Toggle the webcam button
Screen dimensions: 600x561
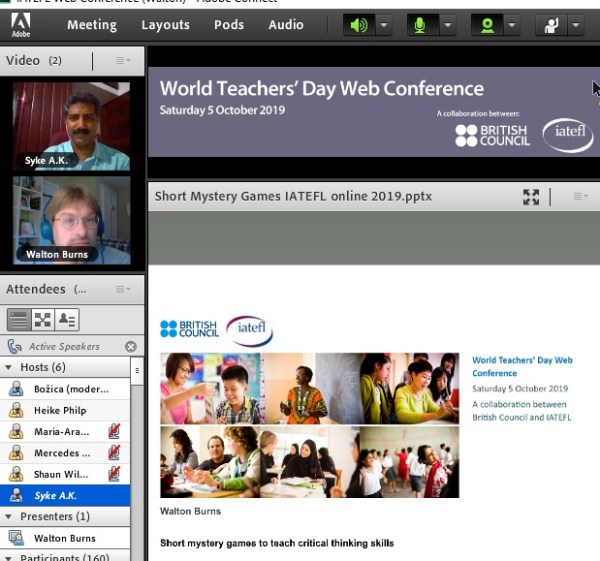[487, 25]
